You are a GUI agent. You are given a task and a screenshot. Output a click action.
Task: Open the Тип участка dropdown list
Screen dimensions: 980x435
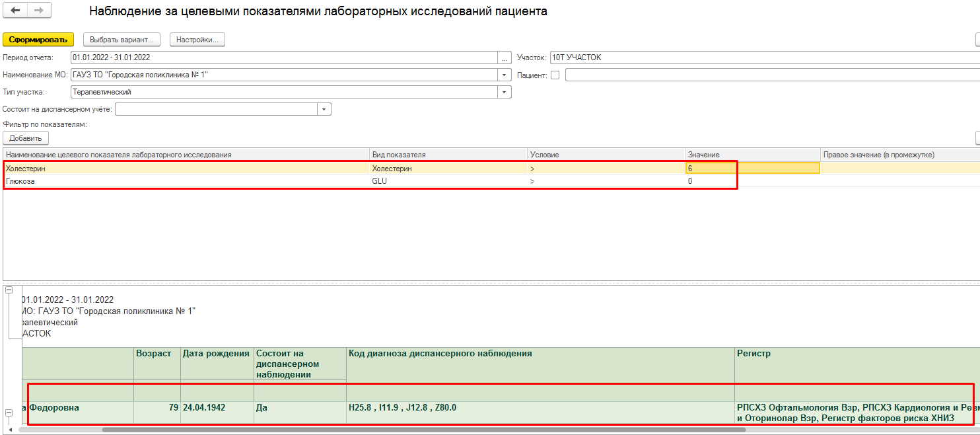[x=505, y=92]
